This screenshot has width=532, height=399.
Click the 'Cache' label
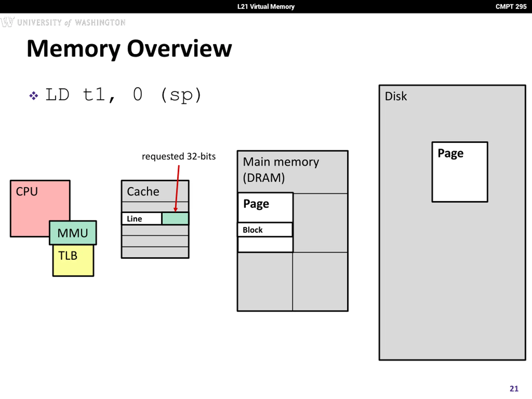click(x=143, y=192)
